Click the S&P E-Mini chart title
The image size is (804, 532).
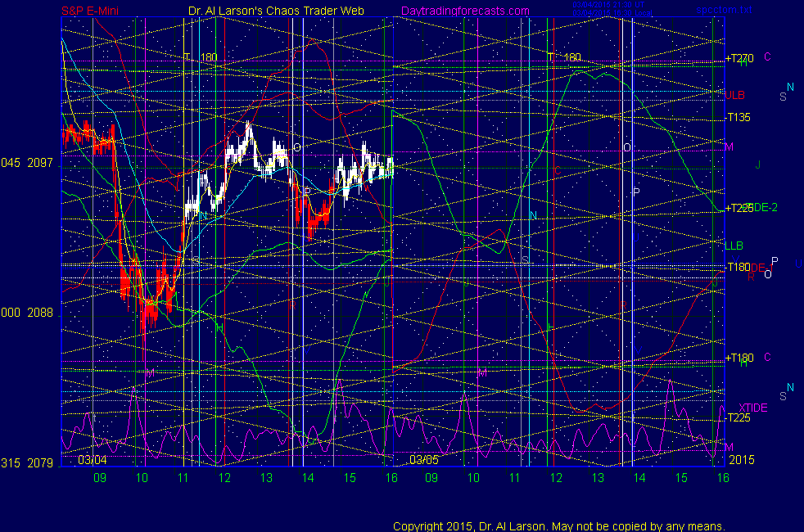90,11
